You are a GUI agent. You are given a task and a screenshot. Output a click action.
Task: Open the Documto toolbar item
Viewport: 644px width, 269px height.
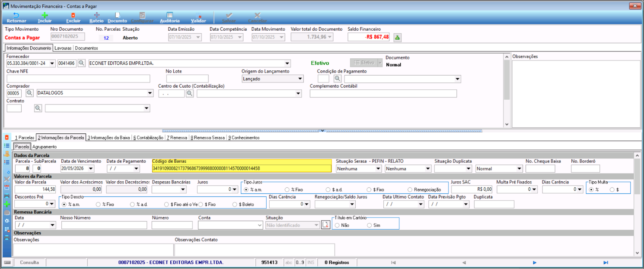(x=117, y=17)
